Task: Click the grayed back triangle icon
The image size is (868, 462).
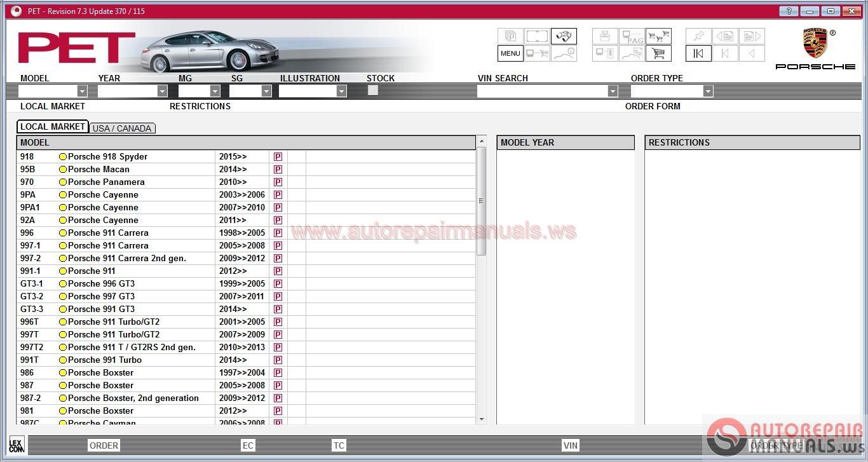Action: [752, 53]
